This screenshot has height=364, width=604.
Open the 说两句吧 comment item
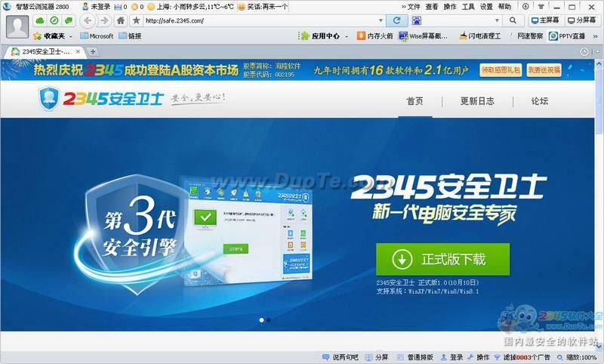(x=341, y=357)
